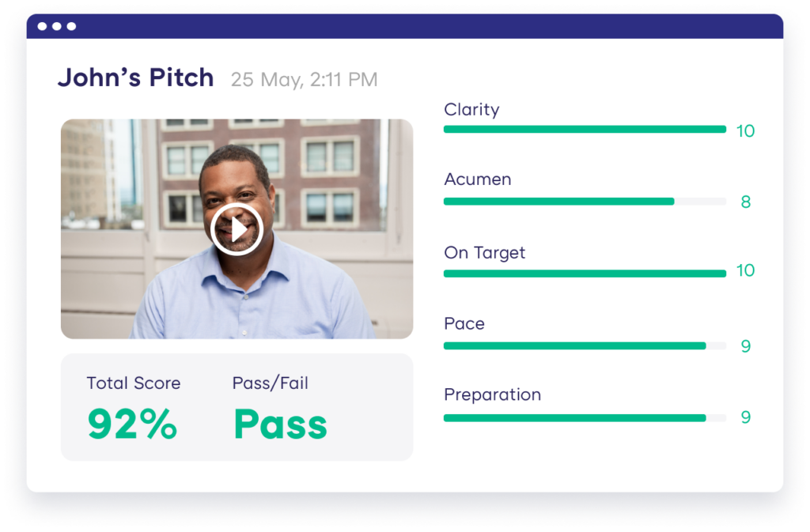The height and width of the screenshot is (532, 810).
Task: Click the Pace metric label
Action: [464, 323]
